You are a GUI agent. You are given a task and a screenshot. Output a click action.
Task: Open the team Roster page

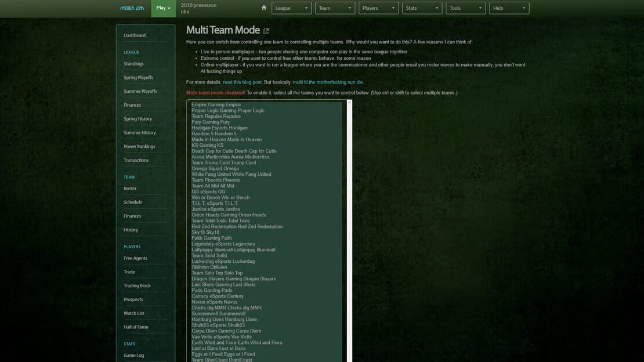(130, 189)
